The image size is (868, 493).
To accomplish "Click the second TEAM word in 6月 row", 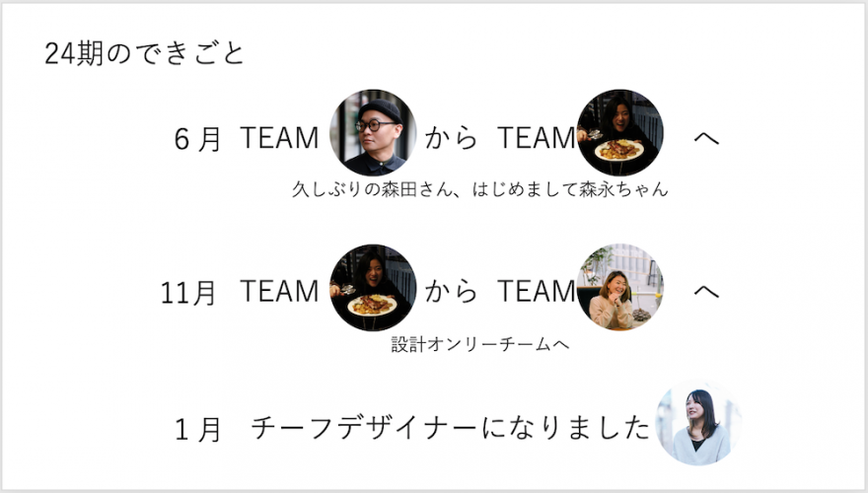I will tap(537, 138).
